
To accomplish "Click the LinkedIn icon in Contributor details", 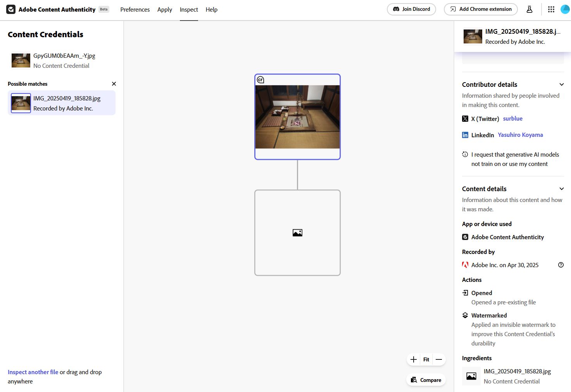I will (465, 135).
